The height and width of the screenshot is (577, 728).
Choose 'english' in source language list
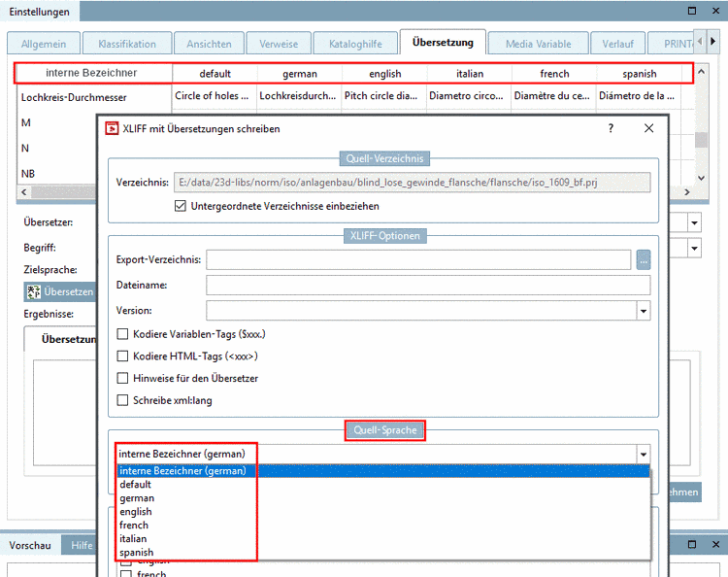pyautogui.click(x=383, y=512)
